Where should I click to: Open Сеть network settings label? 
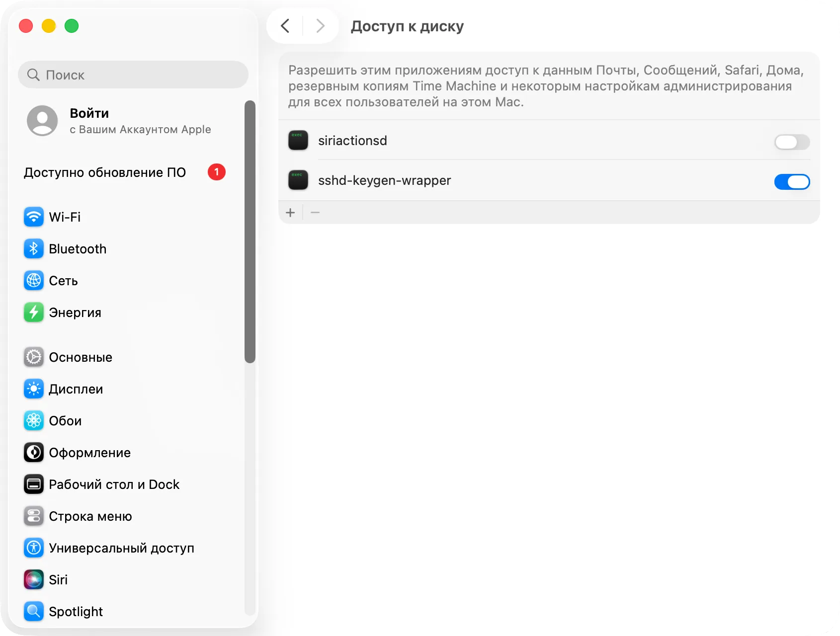click(63, 281)
